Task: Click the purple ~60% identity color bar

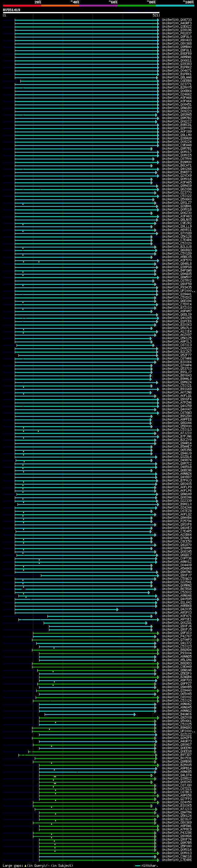Action: (99, 6)
